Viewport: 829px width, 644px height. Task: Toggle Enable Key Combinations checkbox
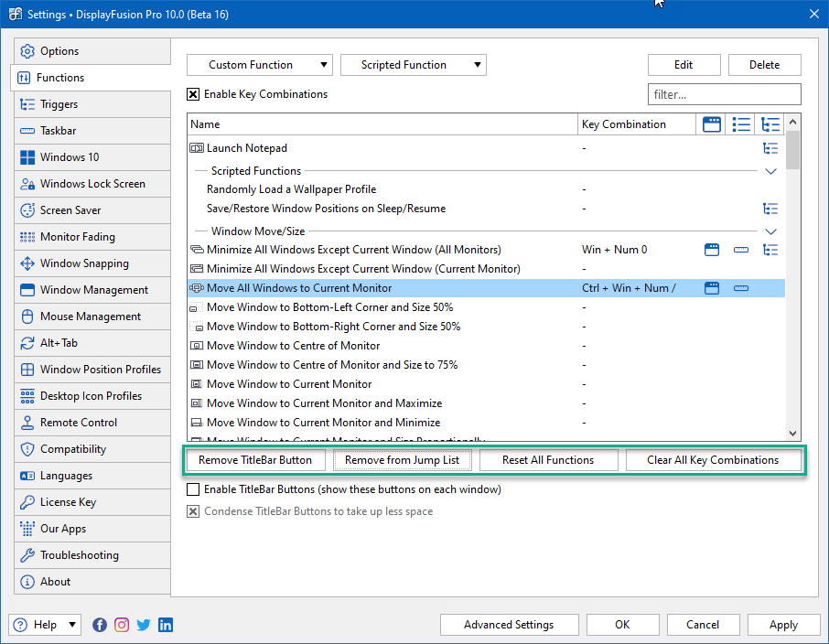click(x=193, y=94)
